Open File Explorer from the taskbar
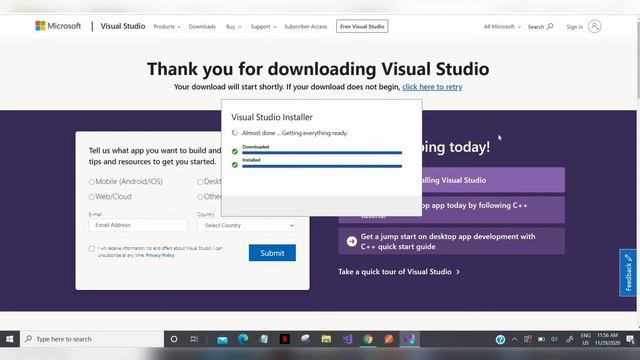 pos(326,339)
